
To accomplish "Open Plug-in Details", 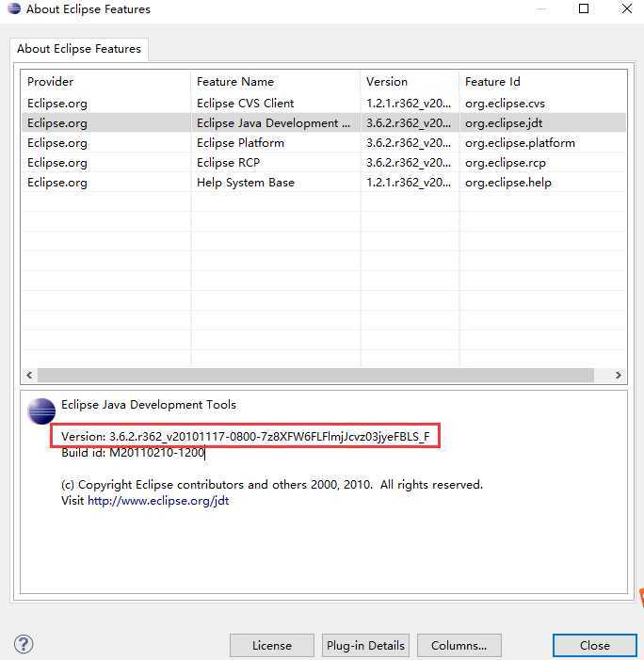I will [x=365, y=645].
